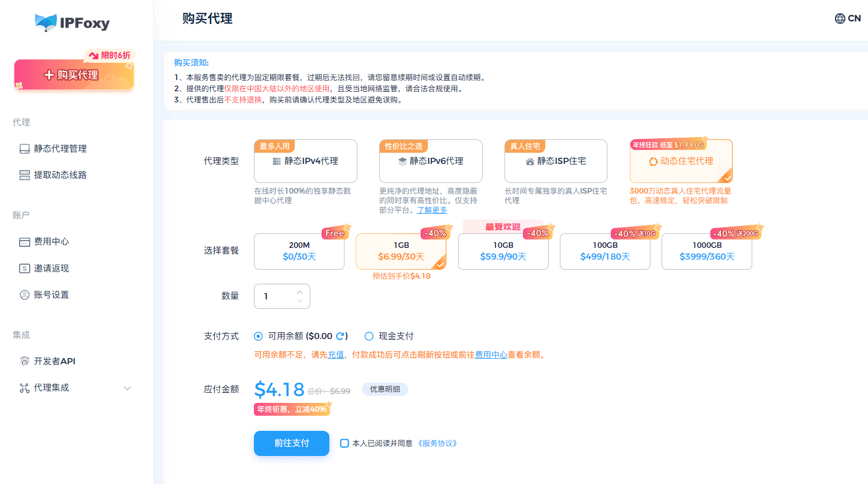Click the 前往支付 button
This screenshot has width=868, height=484.
[291, 443]
